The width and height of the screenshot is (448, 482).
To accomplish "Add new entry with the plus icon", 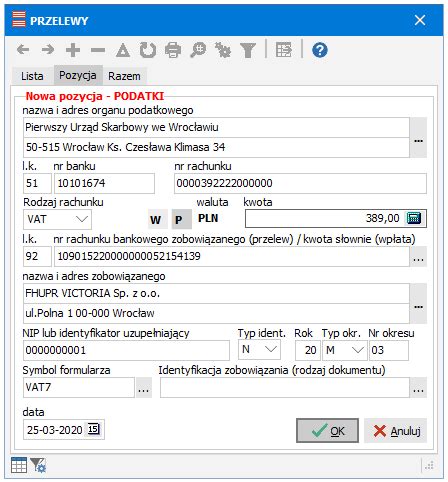I will tap(73, 50).
